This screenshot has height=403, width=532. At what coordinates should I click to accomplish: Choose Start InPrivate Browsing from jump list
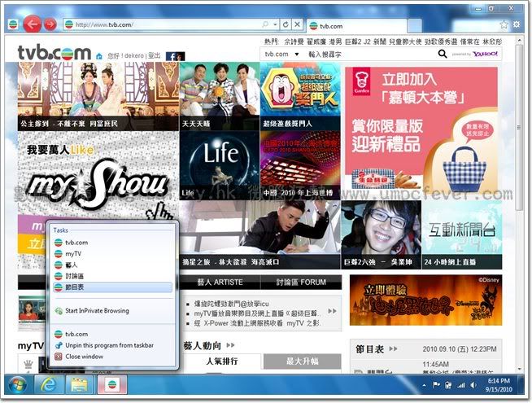coord(96,311)
